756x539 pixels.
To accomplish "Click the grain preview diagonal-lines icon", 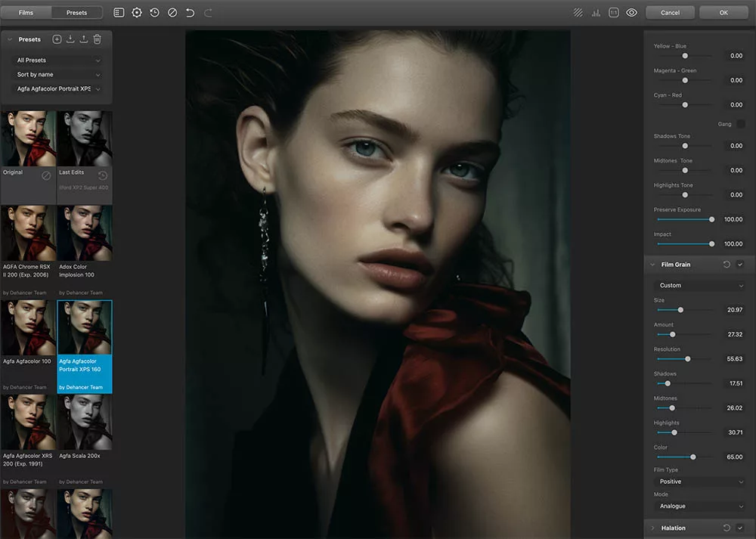I will [578, 12].
